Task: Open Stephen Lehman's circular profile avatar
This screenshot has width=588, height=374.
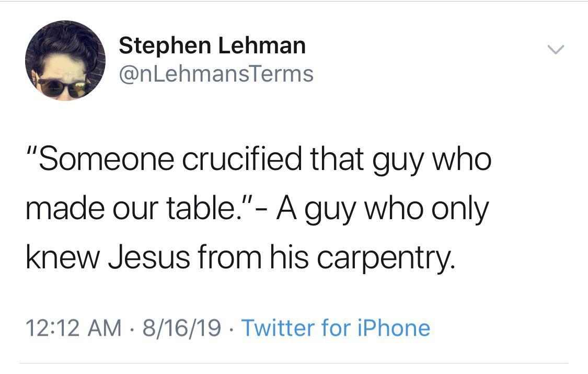Action: click(65, 60)
